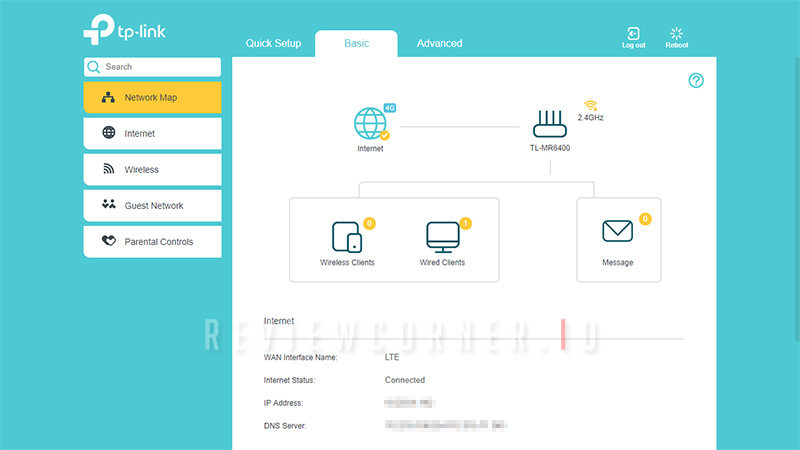Open the help question mark icon
Viewport: 800px width, 450px height.
[696, 81]
